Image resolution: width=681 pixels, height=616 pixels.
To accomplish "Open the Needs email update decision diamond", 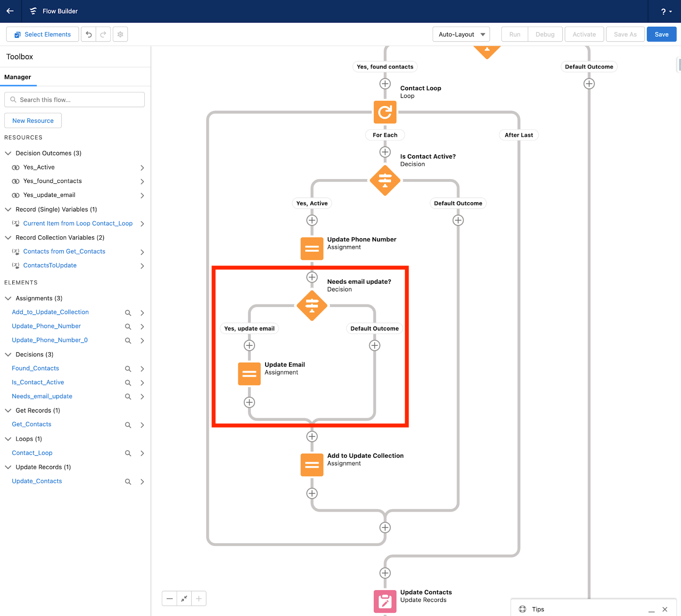I will point(312,305).
